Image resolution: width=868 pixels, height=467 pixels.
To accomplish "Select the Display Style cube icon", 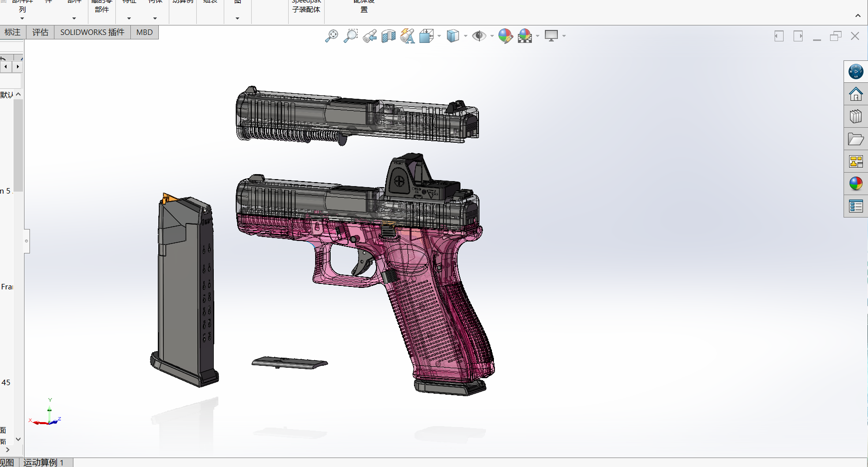I will tap(452, 36).
